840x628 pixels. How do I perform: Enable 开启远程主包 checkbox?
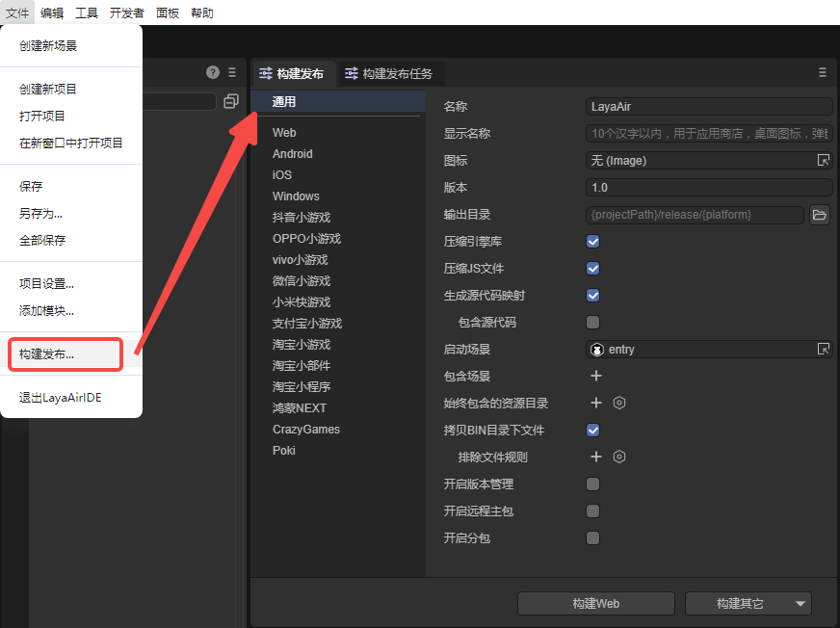pyautogui.click(x=593, y=511)
